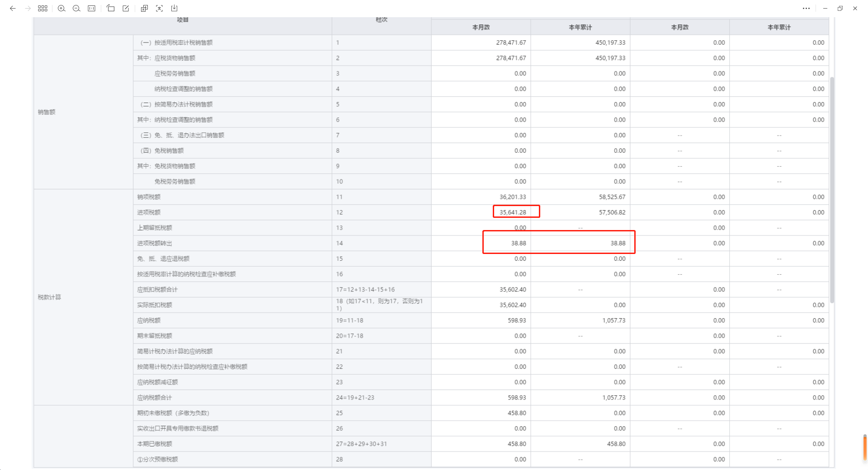Save the image with the download icon
Image resolution: width=868 pixels, height=470 pixels.
(x=174, y=8)
